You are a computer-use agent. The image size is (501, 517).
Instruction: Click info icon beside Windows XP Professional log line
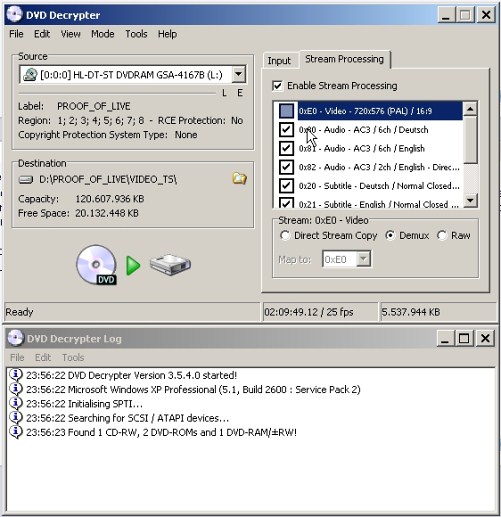pos(15,389)
